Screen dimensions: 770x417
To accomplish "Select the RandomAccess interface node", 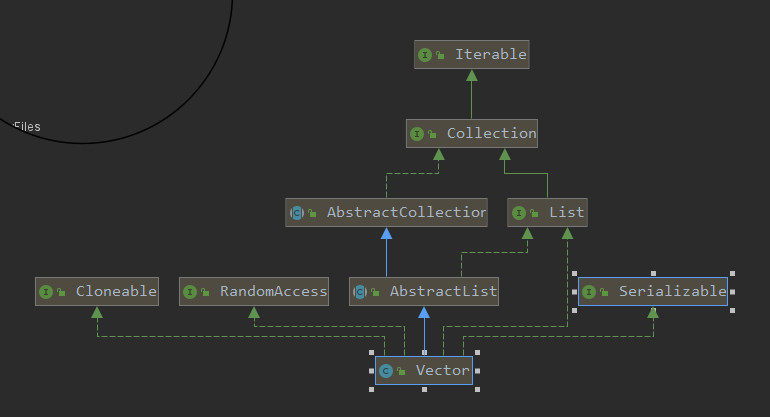I will coord(254,292).
